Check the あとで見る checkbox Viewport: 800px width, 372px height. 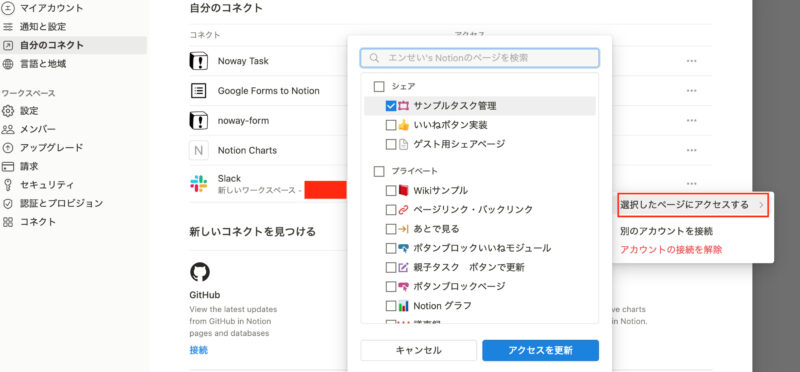click(391, 229)
